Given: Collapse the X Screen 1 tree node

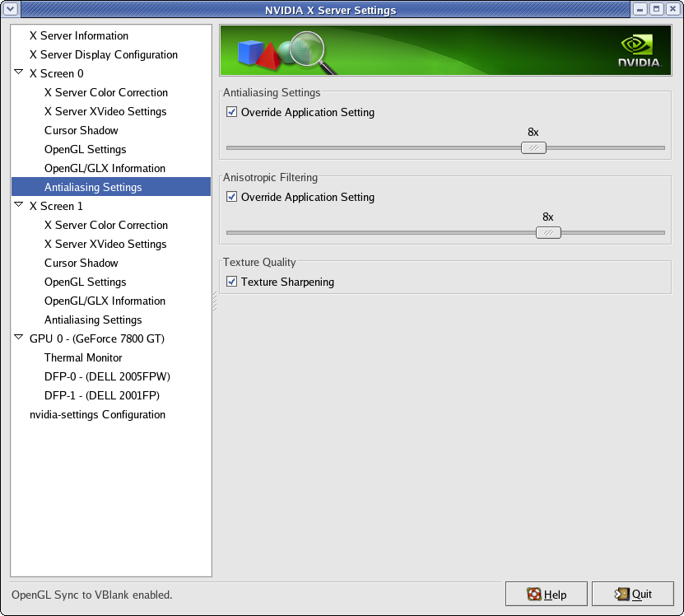Looking at the screenshot, I should (x=18, y=204).
